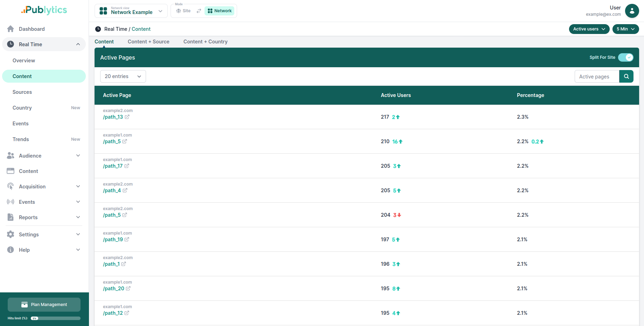Open external link icon for /path_20

coord(128,289)
